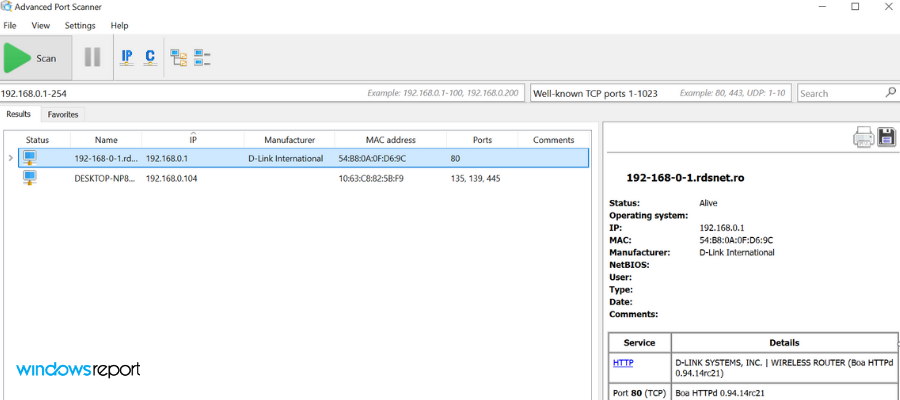
Task: Click the printer icon in details pane
Action: (x=864, y=137)
